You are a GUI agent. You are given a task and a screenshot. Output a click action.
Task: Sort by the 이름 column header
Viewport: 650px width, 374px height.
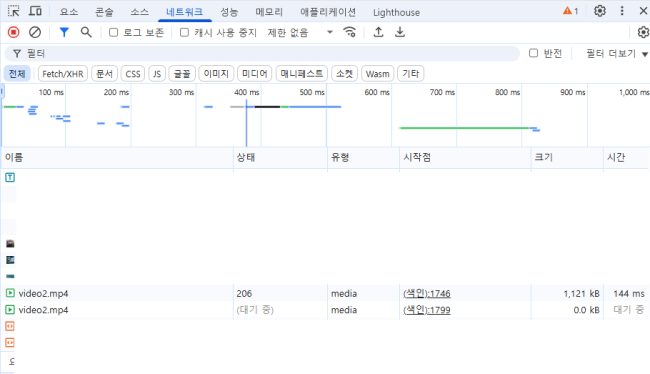point(117,157)
